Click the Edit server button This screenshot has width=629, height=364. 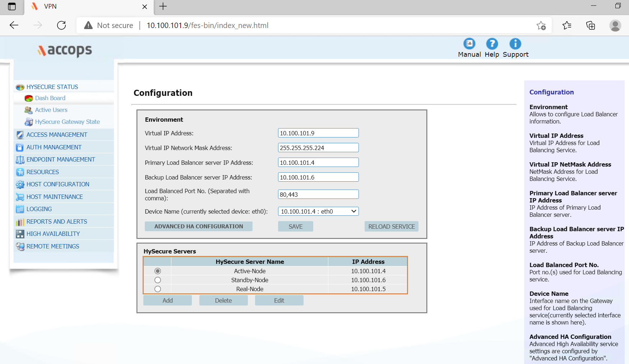(x=279, y=300)
